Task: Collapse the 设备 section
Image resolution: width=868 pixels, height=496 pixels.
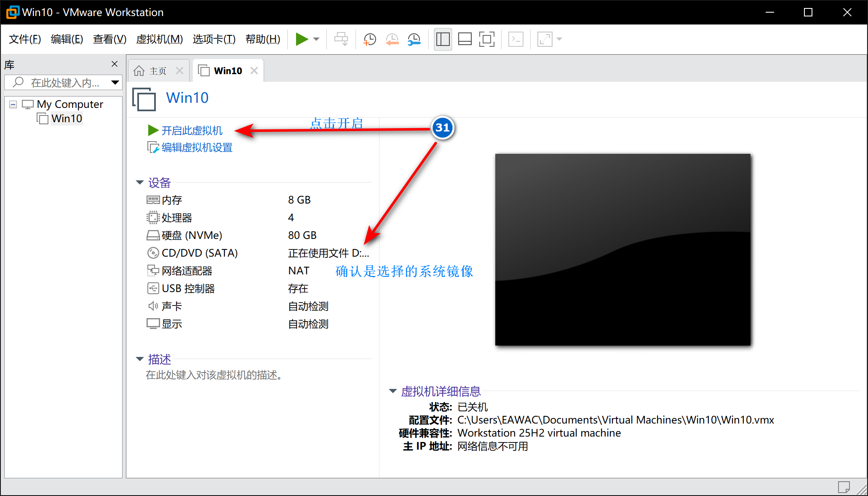Action: tap(140, 182)
